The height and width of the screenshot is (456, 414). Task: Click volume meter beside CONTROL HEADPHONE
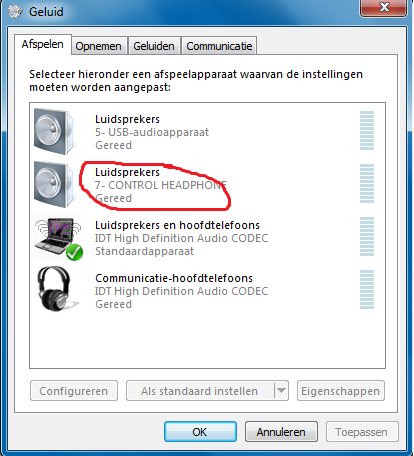tap(367, 184)
